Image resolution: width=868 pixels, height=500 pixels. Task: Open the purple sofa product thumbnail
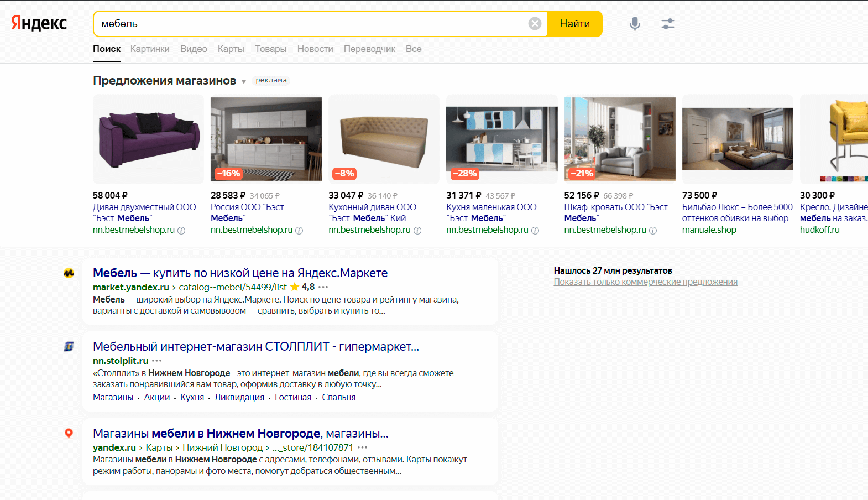pyautogui.click(x=148, y=139)
